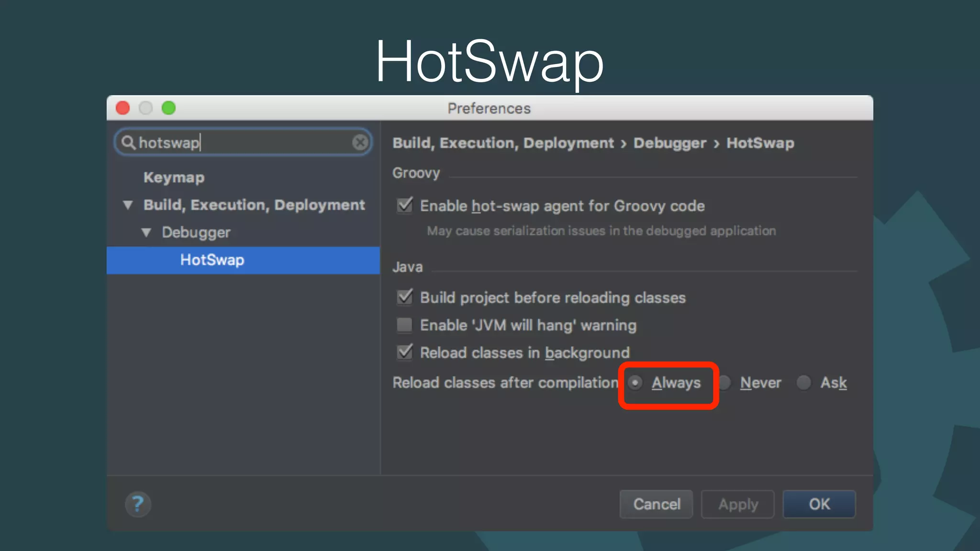Click the clear search field icon
The height and width of the screenshot is (551, 980).
coord(360,142)
